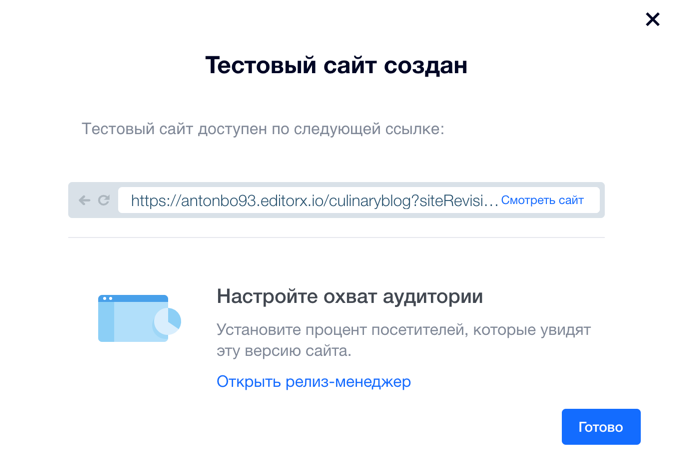The height and width of the screenshot is (466, 674).
Task: Close the test site created dialog
Action: point(652,19)
